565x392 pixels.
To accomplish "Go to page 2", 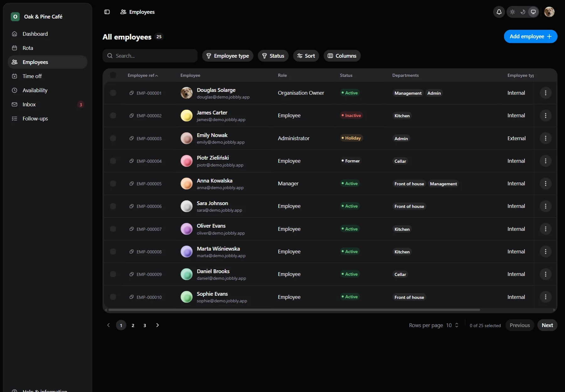I will [x=133, y=325].
